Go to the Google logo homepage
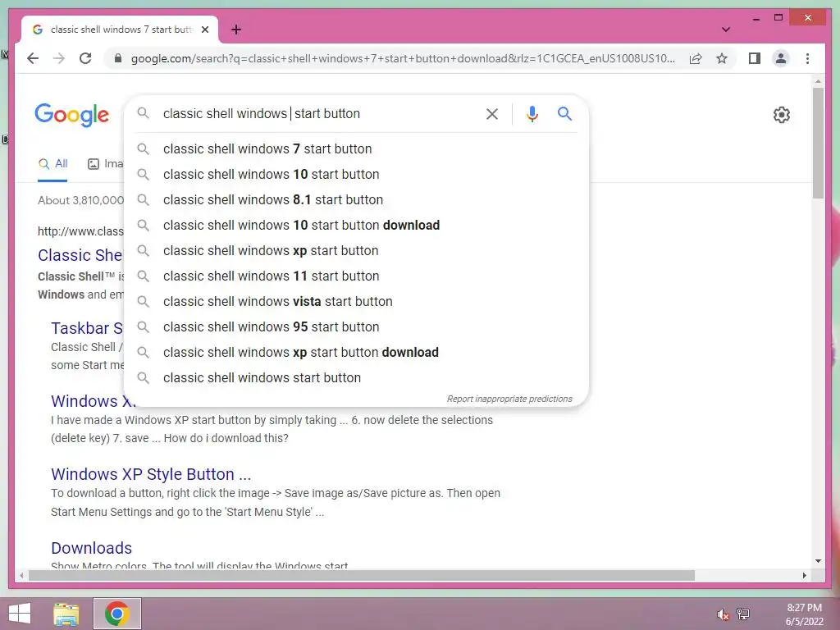This screenshot has width=840, height=630. [72, 115]
